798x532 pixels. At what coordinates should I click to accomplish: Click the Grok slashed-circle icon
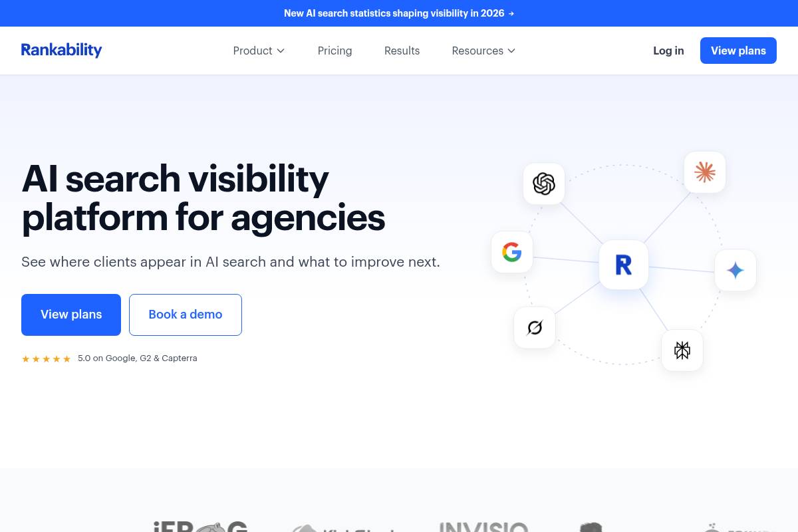pyautogui.click(x=535, y=327)
